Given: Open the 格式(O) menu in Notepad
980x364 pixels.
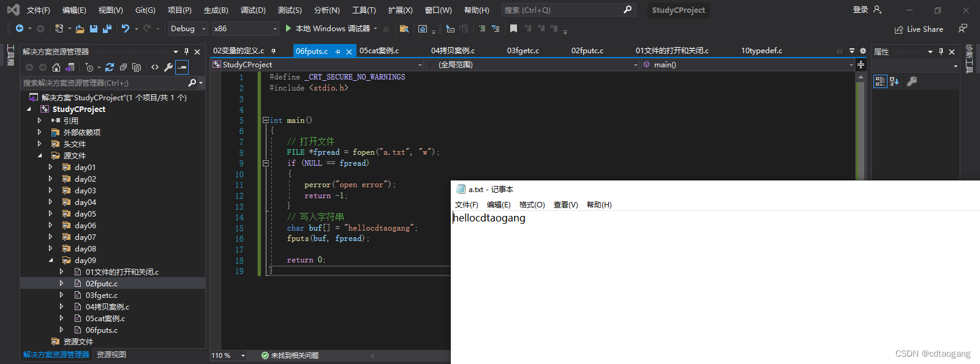Looking at the screenshot, I should (x=532, y=205).
